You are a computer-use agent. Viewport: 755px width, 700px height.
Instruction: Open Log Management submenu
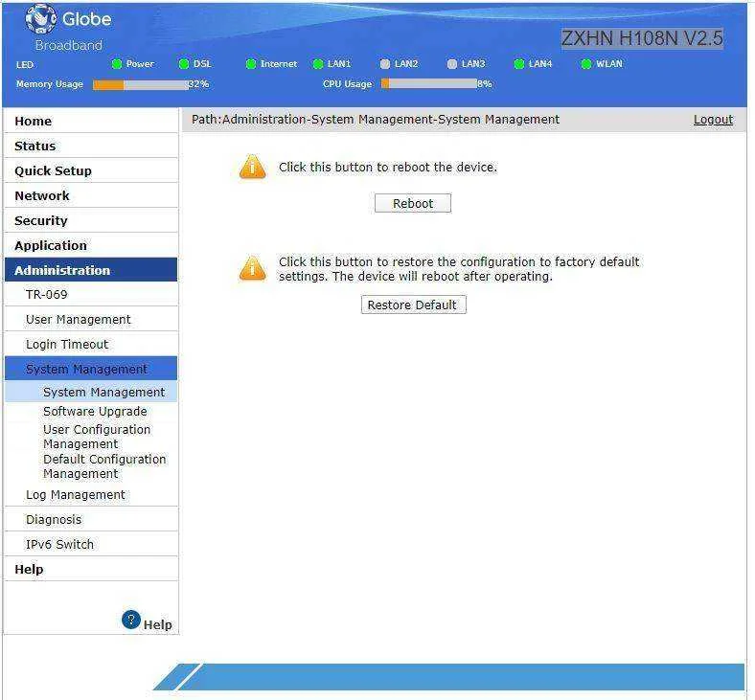pos(91,494)
